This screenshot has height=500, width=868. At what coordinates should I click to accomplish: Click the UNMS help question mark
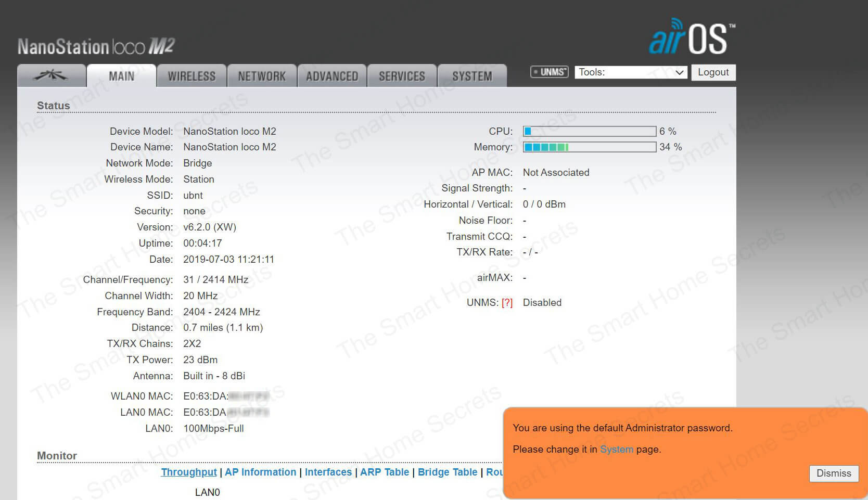point(507,303)
